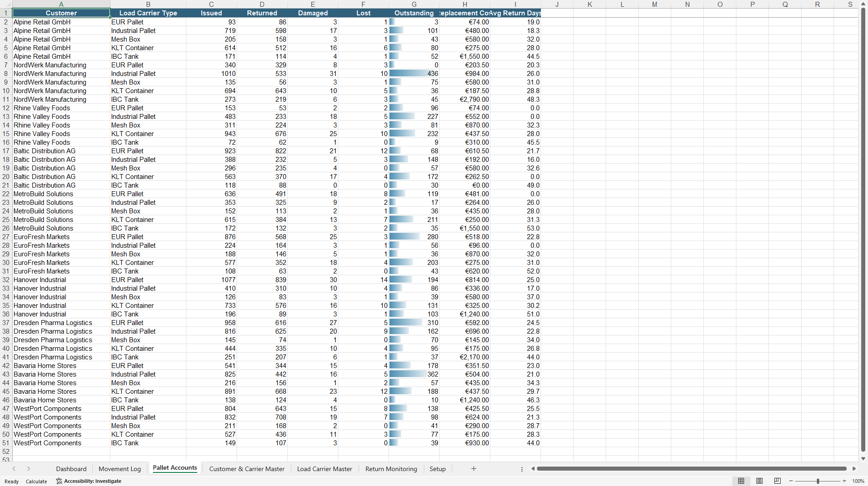The width and height of the screenshot is (868, 486).
Task: Click the zoom slider handle
Action: pos(818,481)
